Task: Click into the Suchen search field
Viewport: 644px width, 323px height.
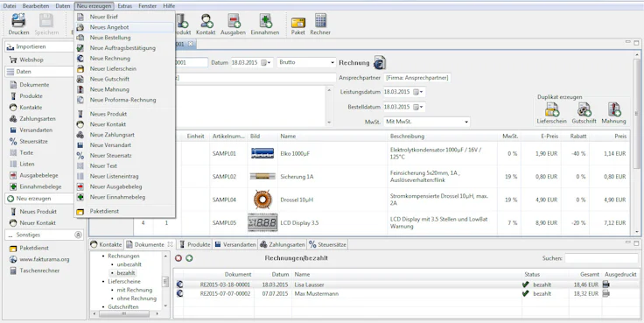Action: coord(601,258)
